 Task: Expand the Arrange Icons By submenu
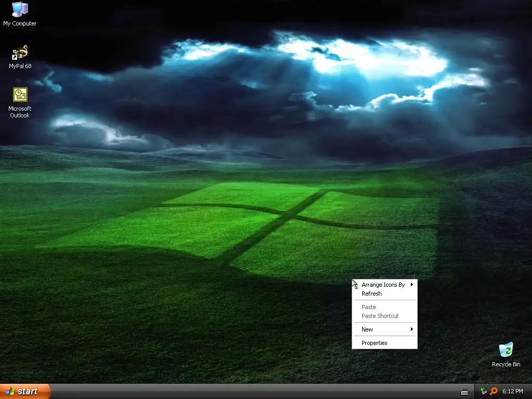[385, 285]
